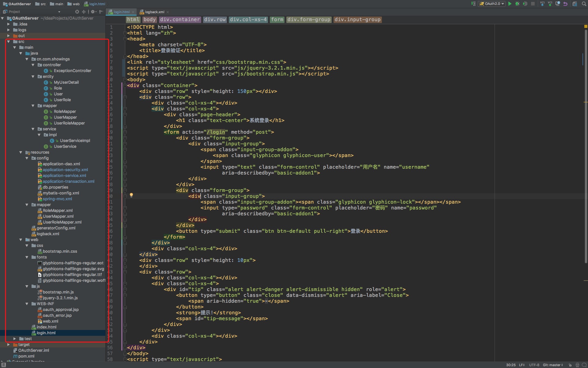The height and width of the screenshot is (368, 588).
Task: Toggle fold marker at head tag line
Action: [x=125, y=39]
